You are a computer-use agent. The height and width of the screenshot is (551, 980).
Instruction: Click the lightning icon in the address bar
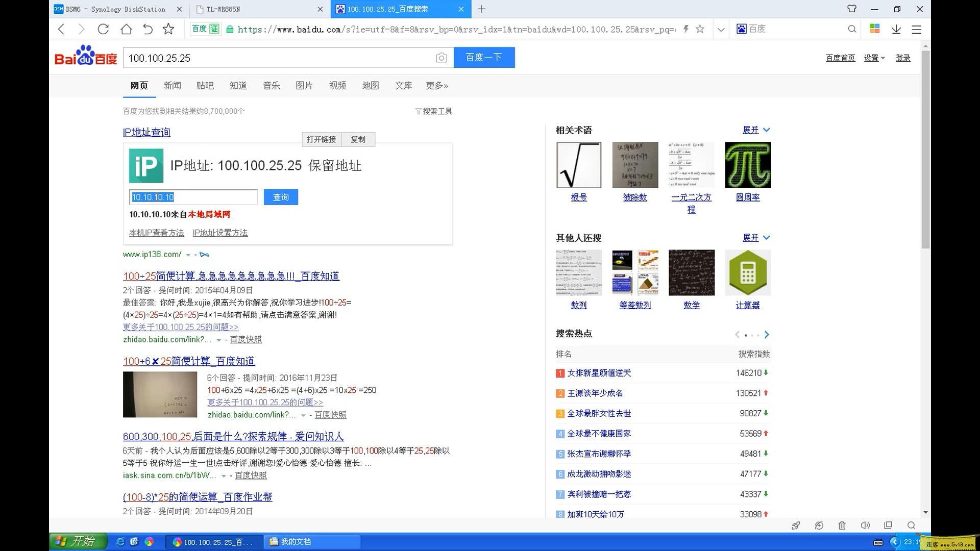click(x=686, y=29)
